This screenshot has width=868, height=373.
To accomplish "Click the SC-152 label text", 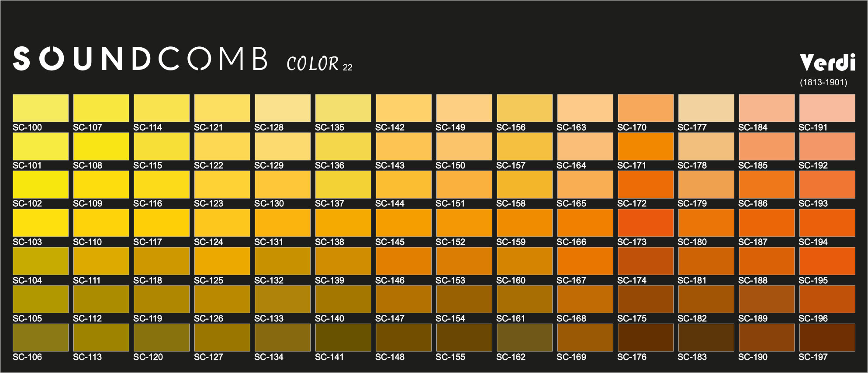I will click(450, 242).
